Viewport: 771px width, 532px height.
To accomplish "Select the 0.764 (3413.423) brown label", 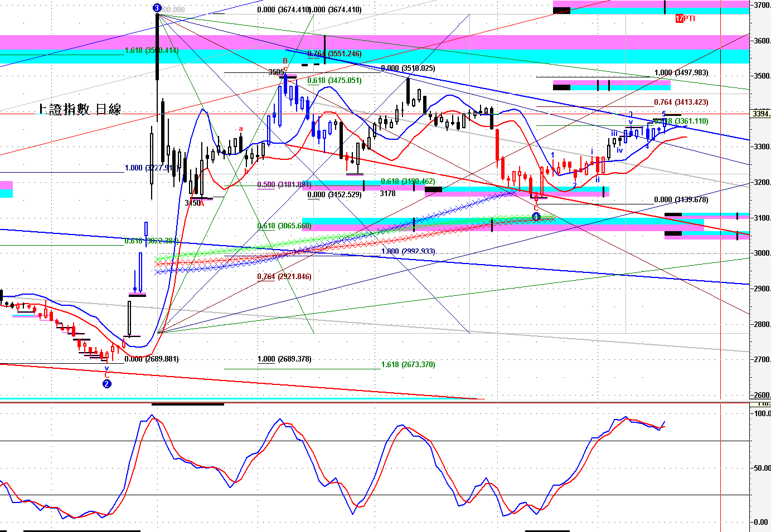I will pyautogui.click(x=681, y=102).
